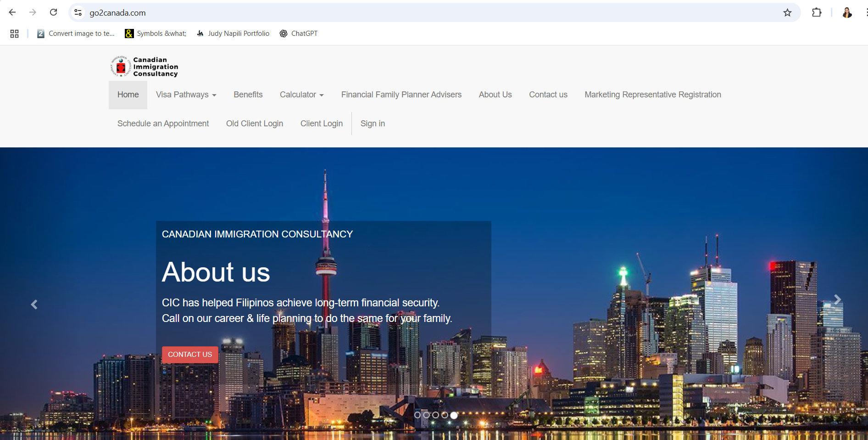
Task: Reload the current page
Action: pos(54,12)
